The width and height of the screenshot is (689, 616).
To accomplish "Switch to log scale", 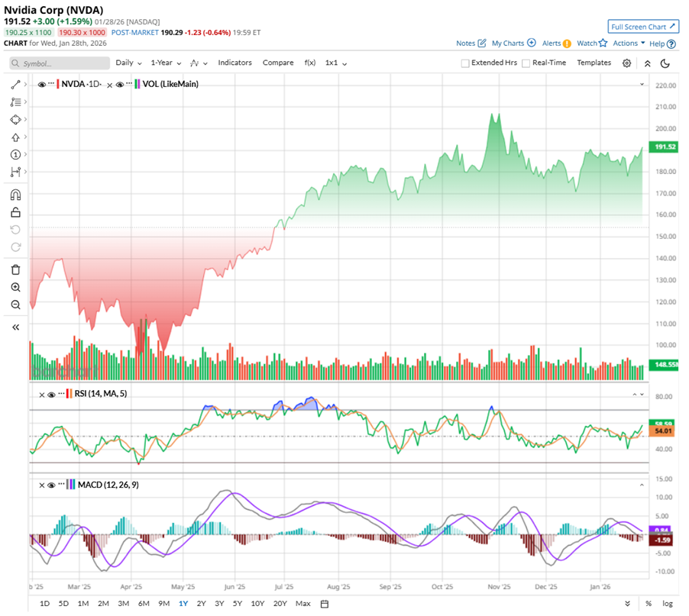I will coord(668,604).
